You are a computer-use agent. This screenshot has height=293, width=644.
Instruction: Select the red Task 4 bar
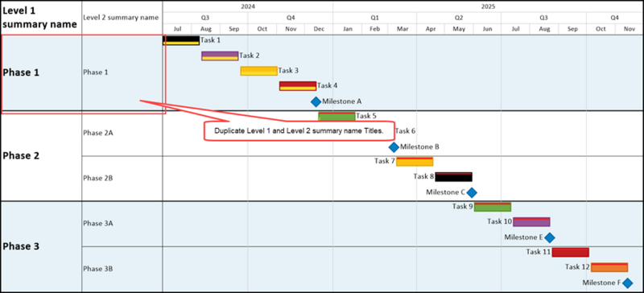pos(298,86)
